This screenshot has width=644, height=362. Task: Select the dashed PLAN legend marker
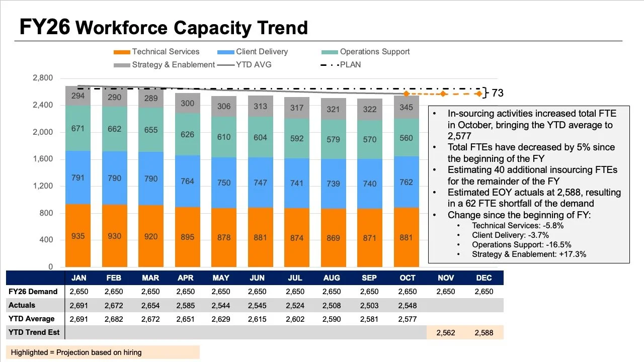tap(330, 65)
